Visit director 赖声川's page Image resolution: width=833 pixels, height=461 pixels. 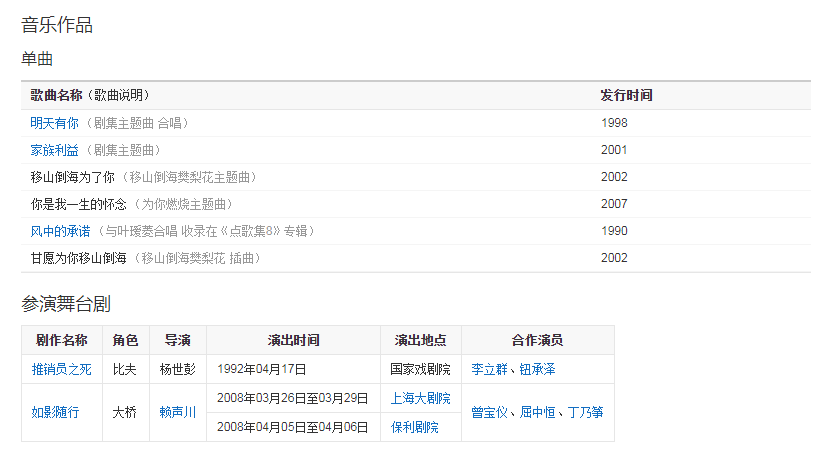click(x=178, y=412)
